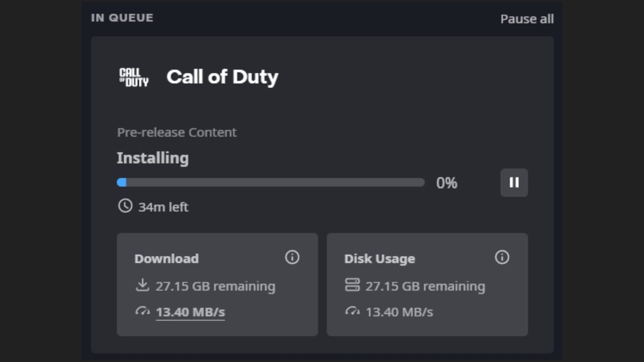Click the pause icon to halt download

click(514, 183)
